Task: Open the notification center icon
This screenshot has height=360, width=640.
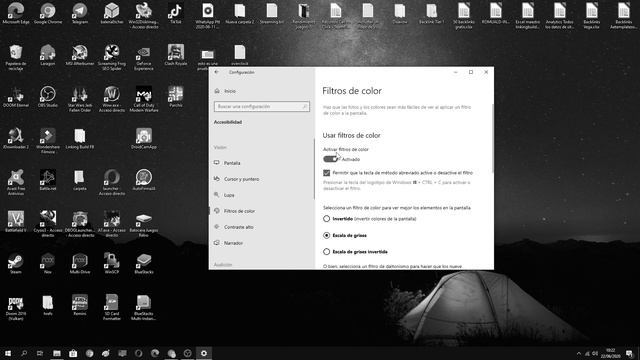Action: (629, 353)
